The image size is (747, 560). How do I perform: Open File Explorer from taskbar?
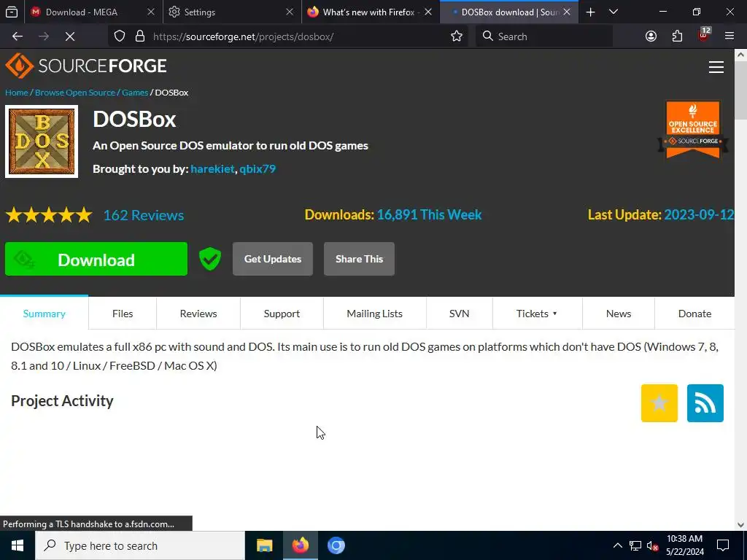coord(264,545)
